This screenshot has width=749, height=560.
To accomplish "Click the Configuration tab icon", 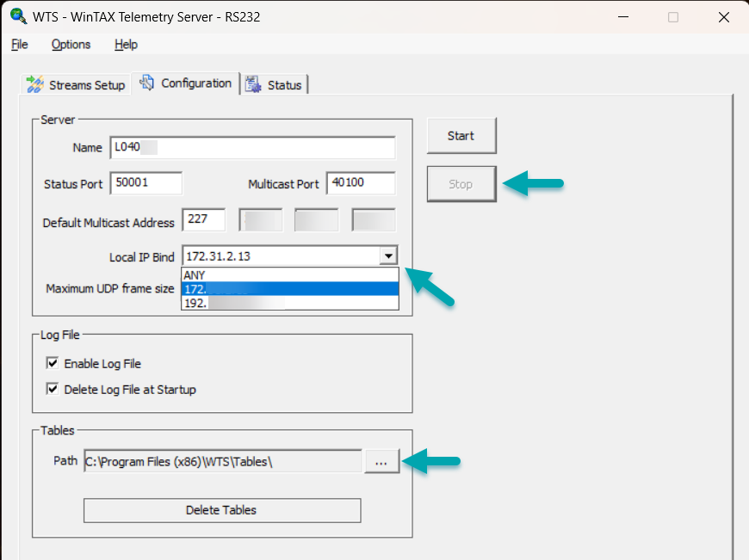I will point(147,83).
